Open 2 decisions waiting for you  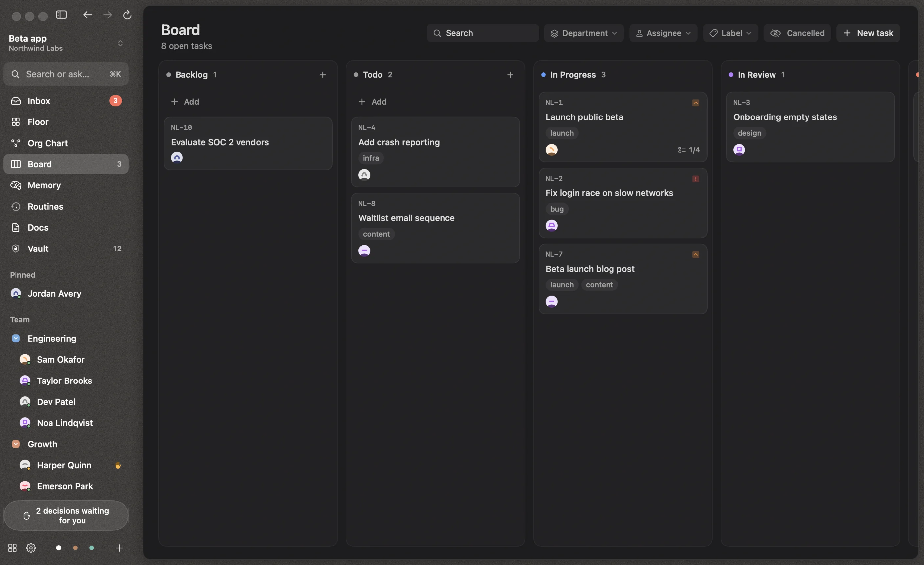[x=66, y=515]
